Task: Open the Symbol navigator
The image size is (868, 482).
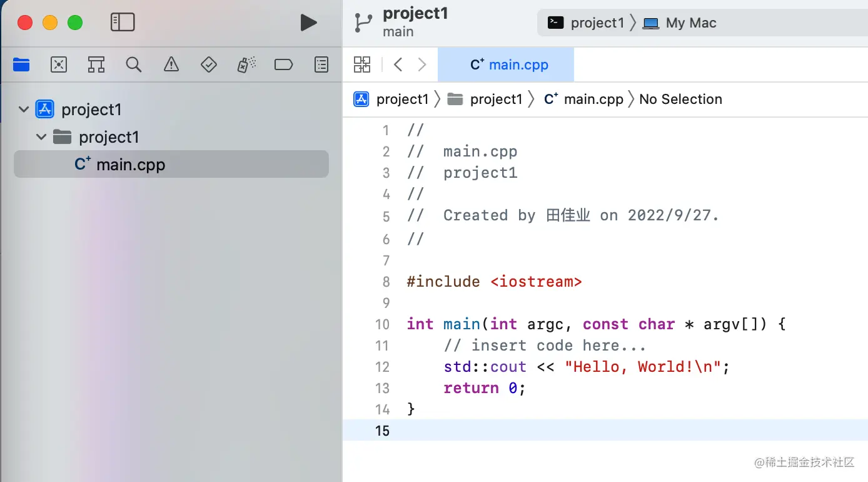Action: [x=96, y=64]
